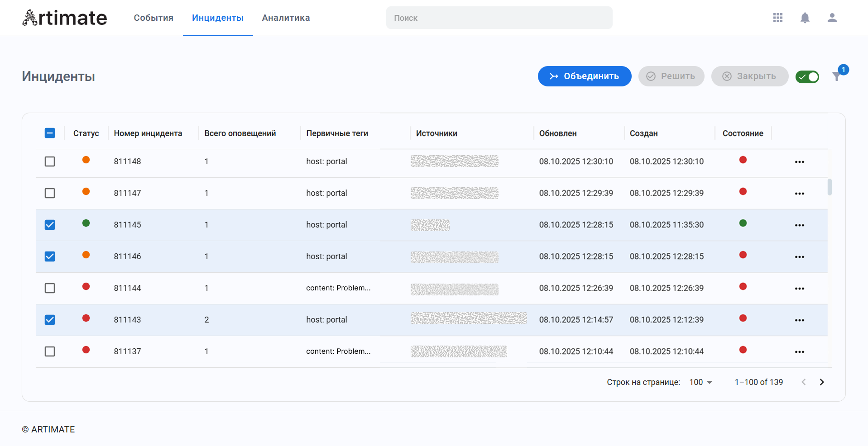
Task: Open rows per page dropdown
Action: (x=700, y=382)
